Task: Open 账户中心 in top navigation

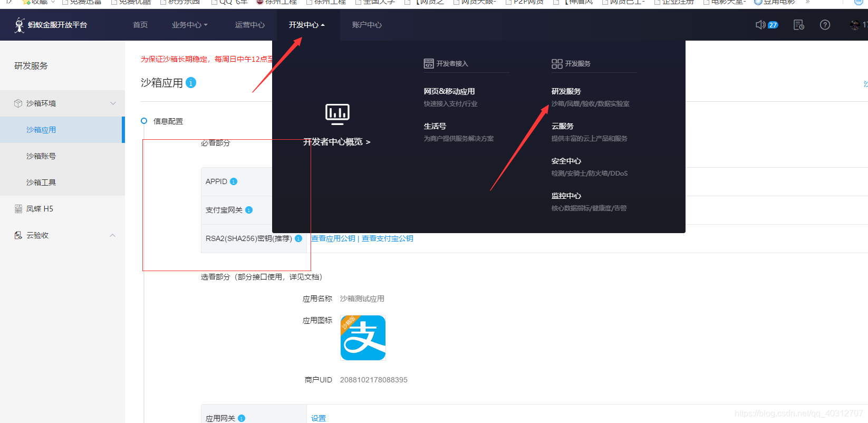Action: (x=367, y=25)
